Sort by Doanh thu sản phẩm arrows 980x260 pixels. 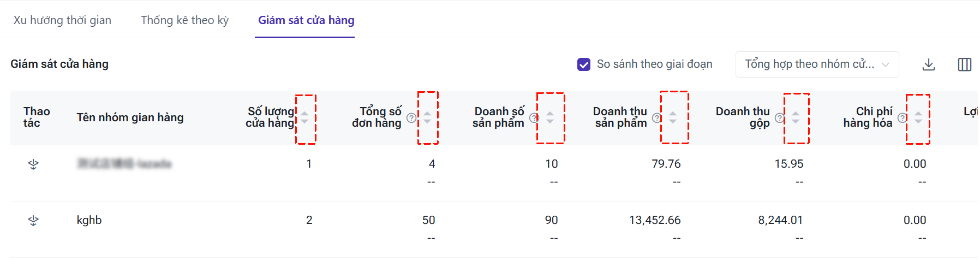[673, 117]
